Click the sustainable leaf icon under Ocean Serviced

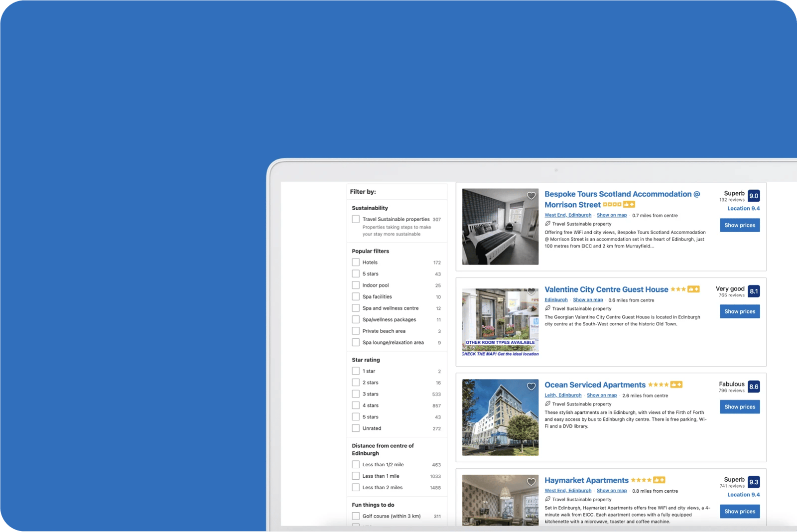pos(547,404)
